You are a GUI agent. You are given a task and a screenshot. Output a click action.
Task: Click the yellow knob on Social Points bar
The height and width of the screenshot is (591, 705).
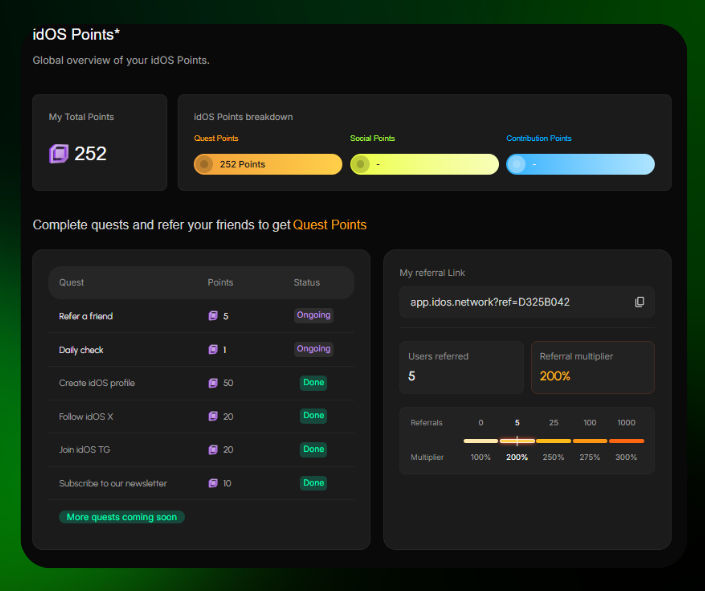(x=360, y=164)
